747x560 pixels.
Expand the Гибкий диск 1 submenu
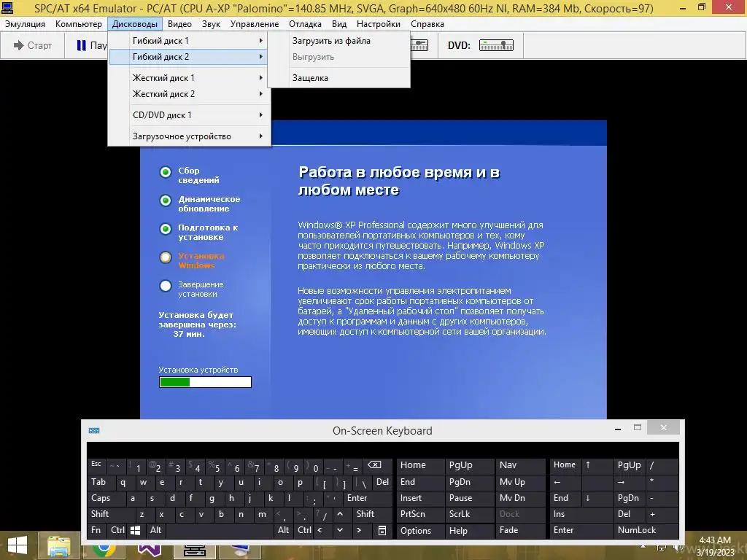189,41
